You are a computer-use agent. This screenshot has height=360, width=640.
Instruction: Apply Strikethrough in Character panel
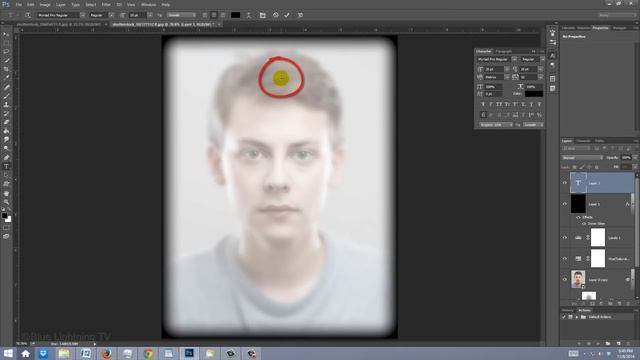click(x=539, y=104)
